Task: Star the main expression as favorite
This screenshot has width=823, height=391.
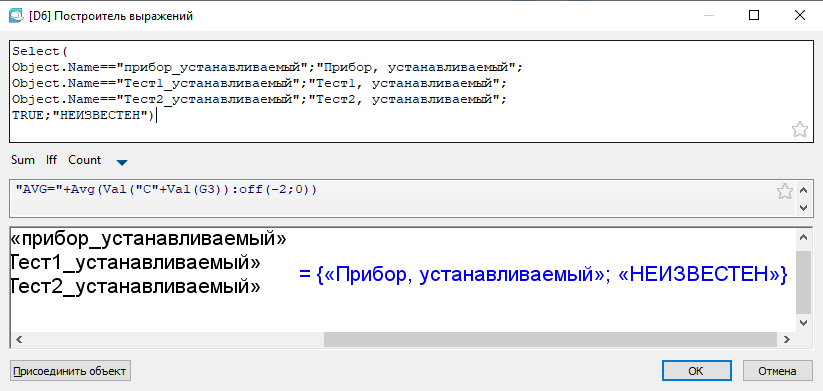Action: pyautogui.click(x=799, y=129)
